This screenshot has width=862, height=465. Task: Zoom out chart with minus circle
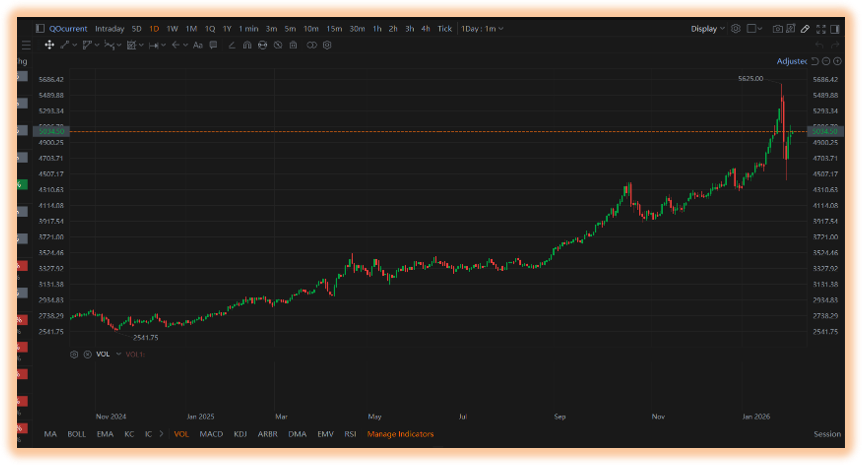(x=826, y=61)
